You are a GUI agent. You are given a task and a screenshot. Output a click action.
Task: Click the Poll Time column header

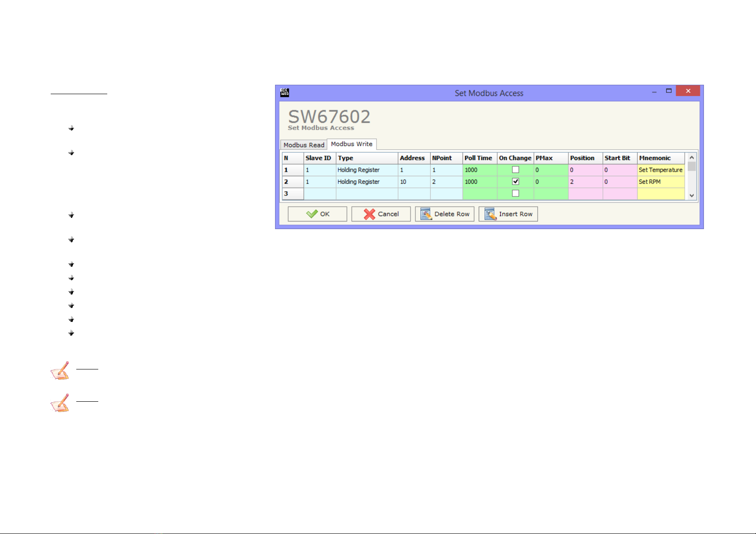click(480, 158)
